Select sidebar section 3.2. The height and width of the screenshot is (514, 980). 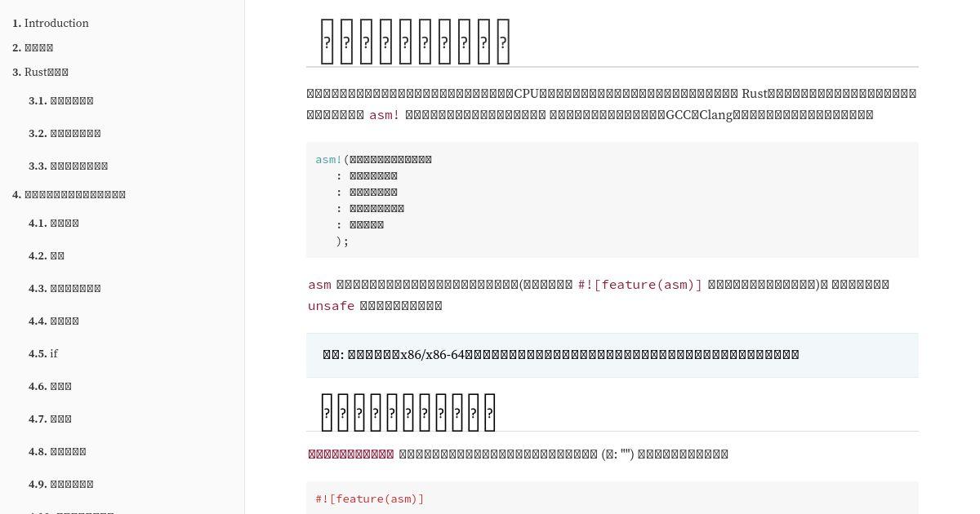[x=65, y=133]
